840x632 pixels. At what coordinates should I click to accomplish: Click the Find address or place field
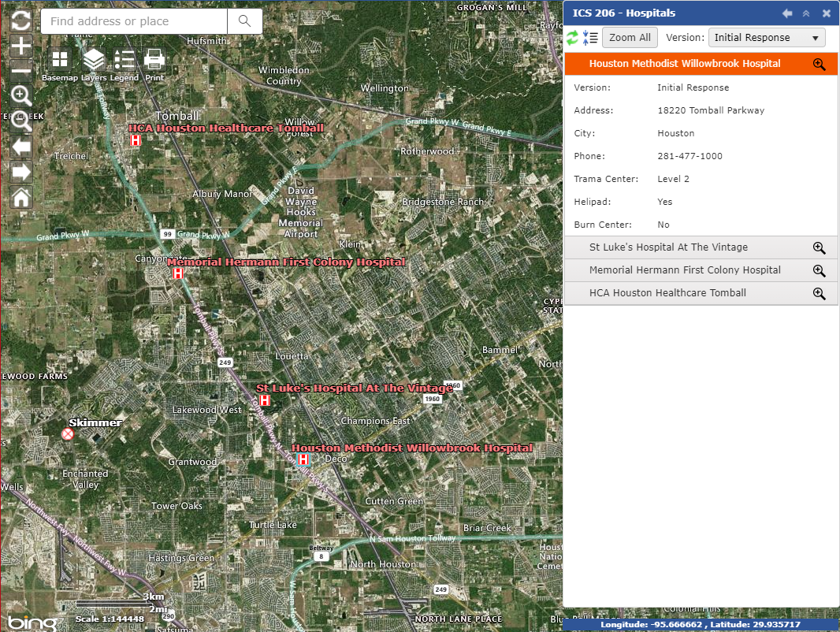[x=134, y=21]
